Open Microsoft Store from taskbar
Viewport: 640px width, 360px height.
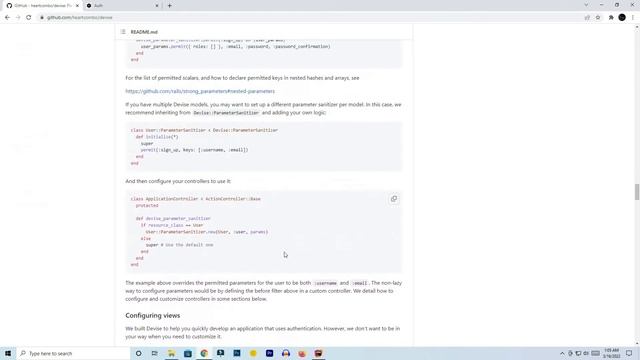coord(188,353)
